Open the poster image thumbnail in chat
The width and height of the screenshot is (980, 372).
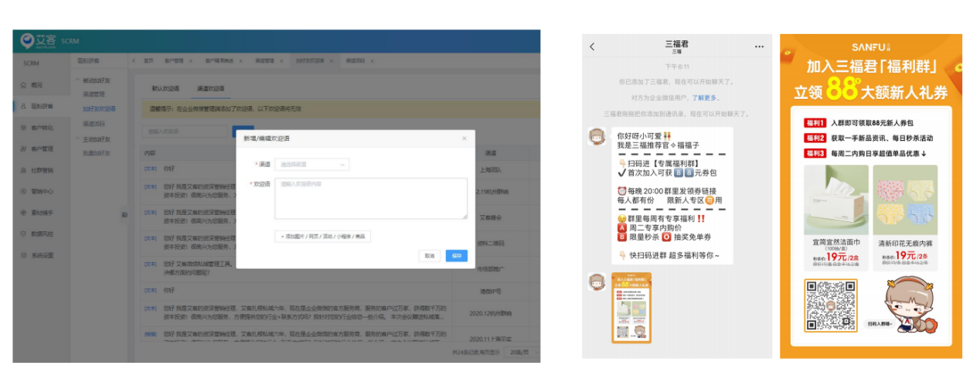631,307
